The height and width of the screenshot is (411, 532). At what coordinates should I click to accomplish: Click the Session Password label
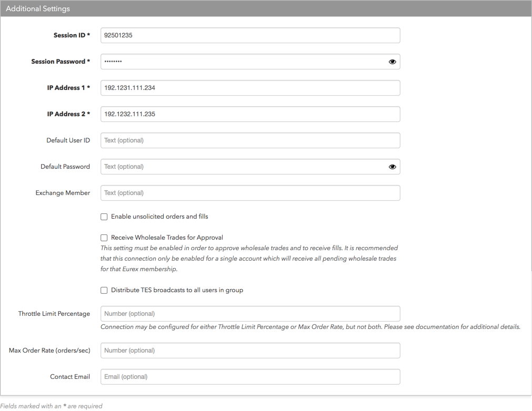pos(61,61)
